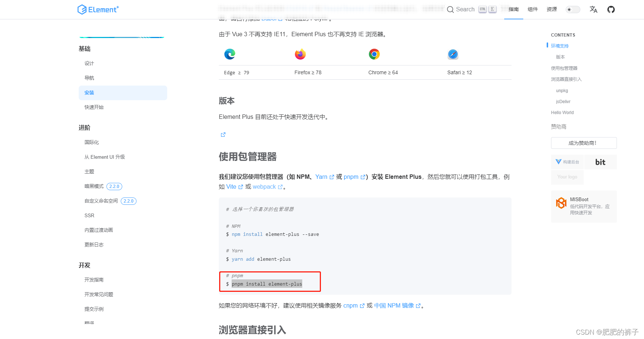Follow the Vite link
This screenshot has height=339, width=644.
pyautogui.click(x=234, y=187)
